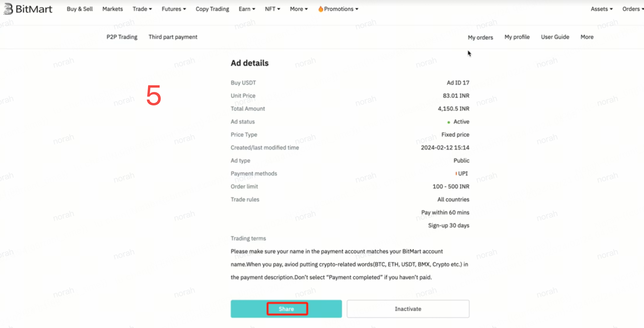Open Buy & Sell page

[x=80, y=9]
